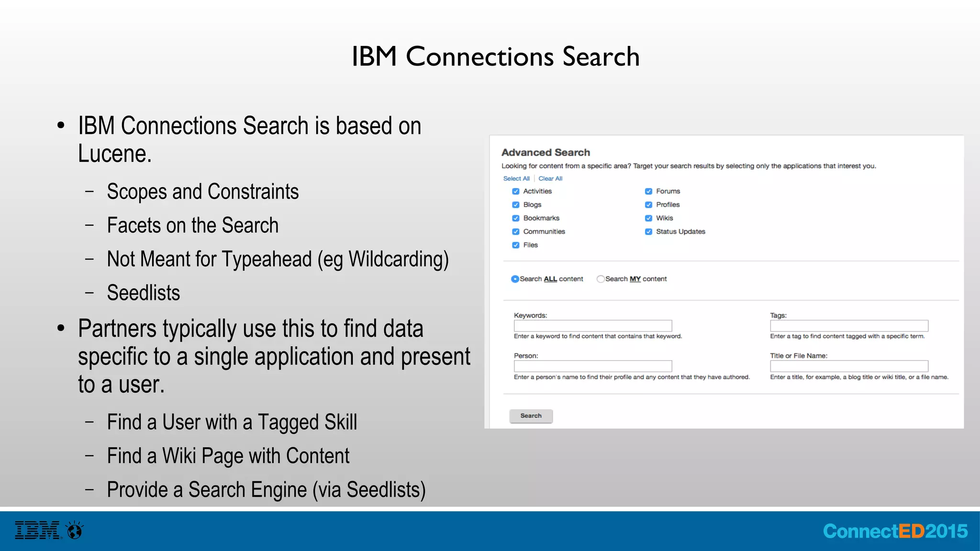Click the Title or File Name help text
The width and height of the screenshot is (980, 551).
859,377
